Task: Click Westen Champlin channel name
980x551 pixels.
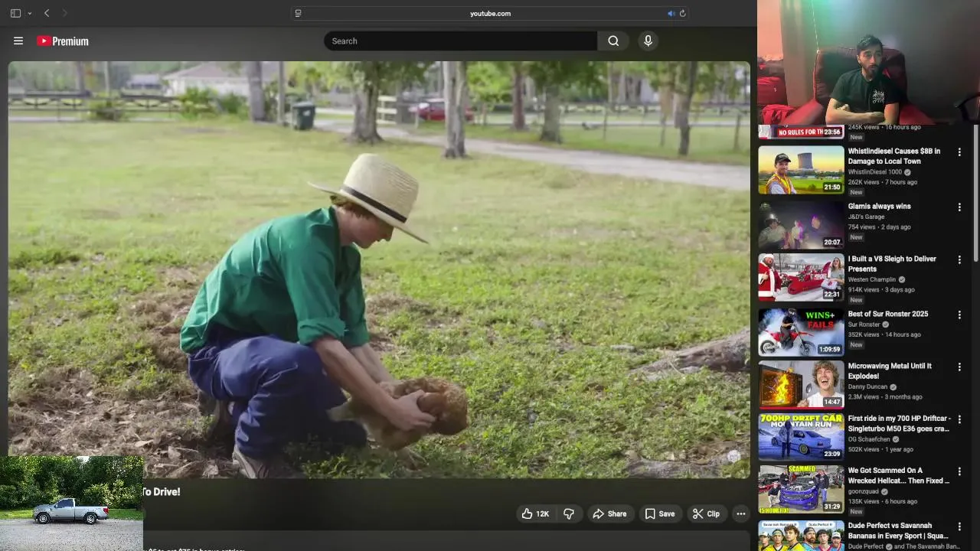Action: [871, 279]
